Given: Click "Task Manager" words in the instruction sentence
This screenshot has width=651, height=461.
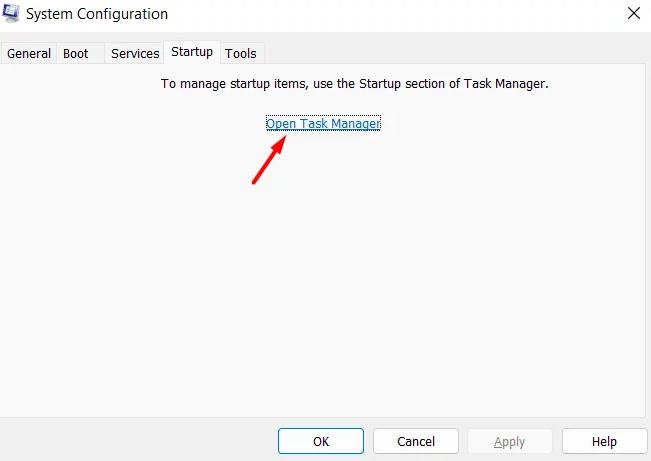Looking at the screenshot, I should tap(506, 84).
